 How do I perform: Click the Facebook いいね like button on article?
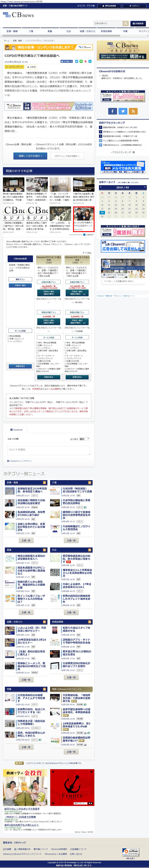[x=66, y=61]
